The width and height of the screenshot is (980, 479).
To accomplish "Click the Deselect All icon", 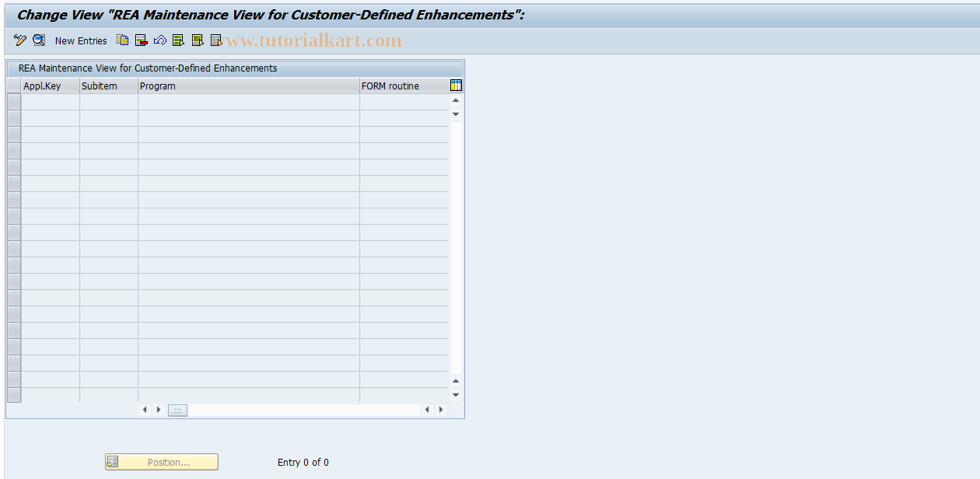I will (216, 40).
